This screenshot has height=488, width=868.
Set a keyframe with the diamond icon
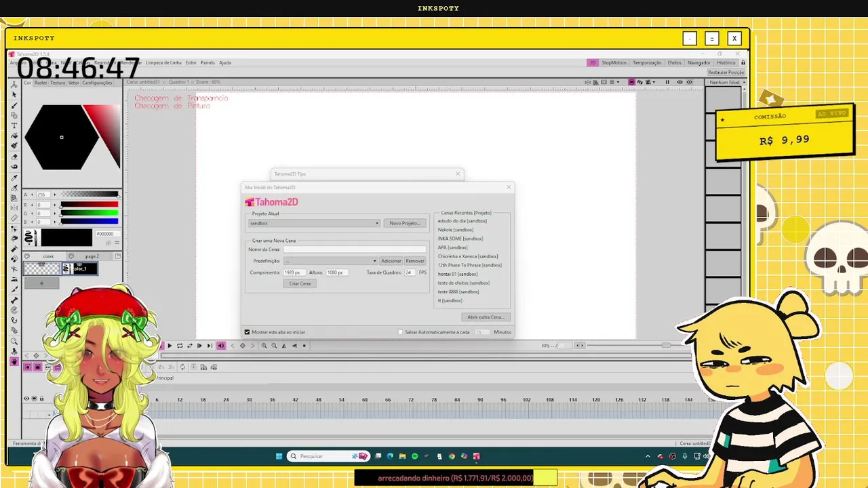coord(243,346)
